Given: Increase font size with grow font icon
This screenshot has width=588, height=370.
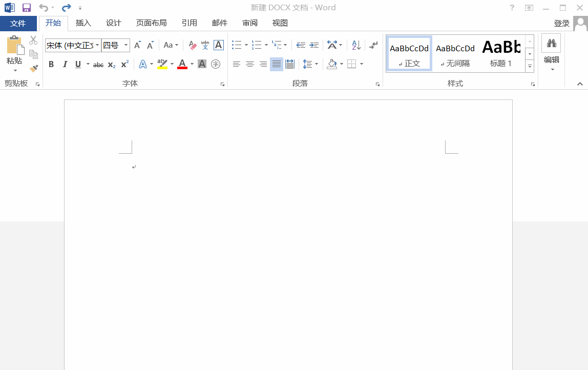Looking at the screenshot, I should (x=138, y=45).
